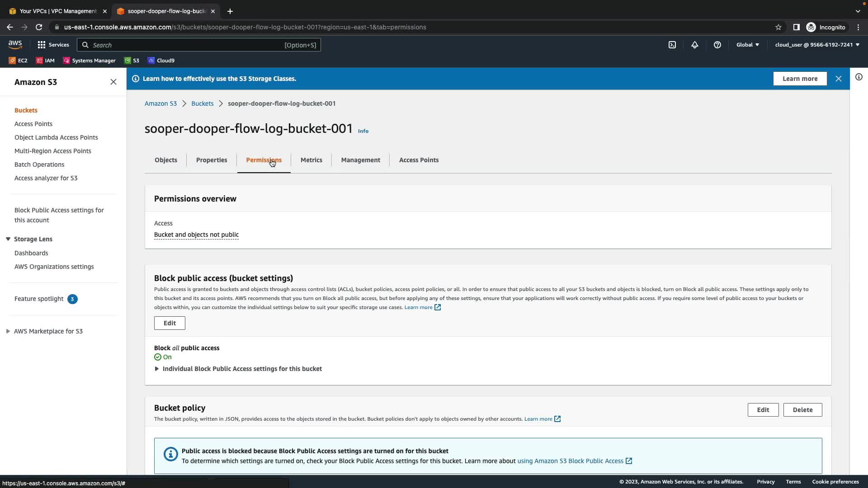Open the help question mark icon
Screen dimensions: 868x488
tap(717, 45)
